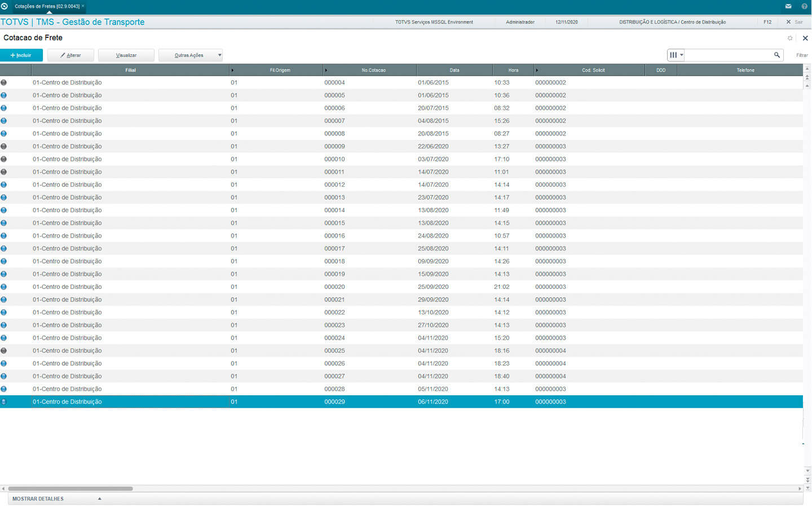812x508 pixels.
Task: Sort by the Fil.Origem column header
Action: tap(280, 70)
